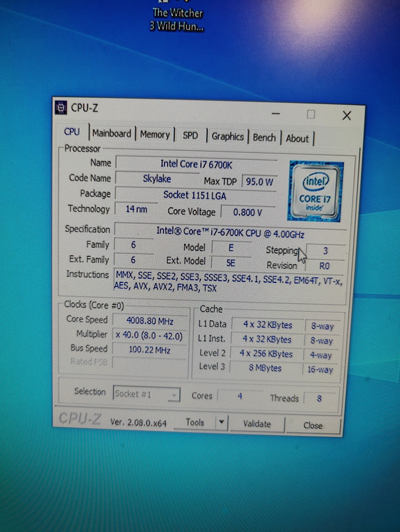The height and width of the screenshot is (532, 400).
Task: Open the Socket #1 selection dropdown
Action: (x=147, y=394)
